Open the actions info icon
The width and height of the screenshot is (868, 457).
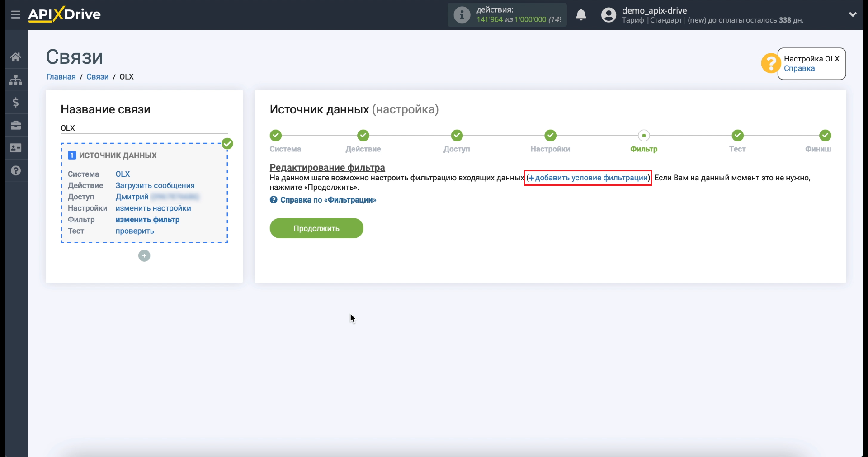[x=462, y=15]
